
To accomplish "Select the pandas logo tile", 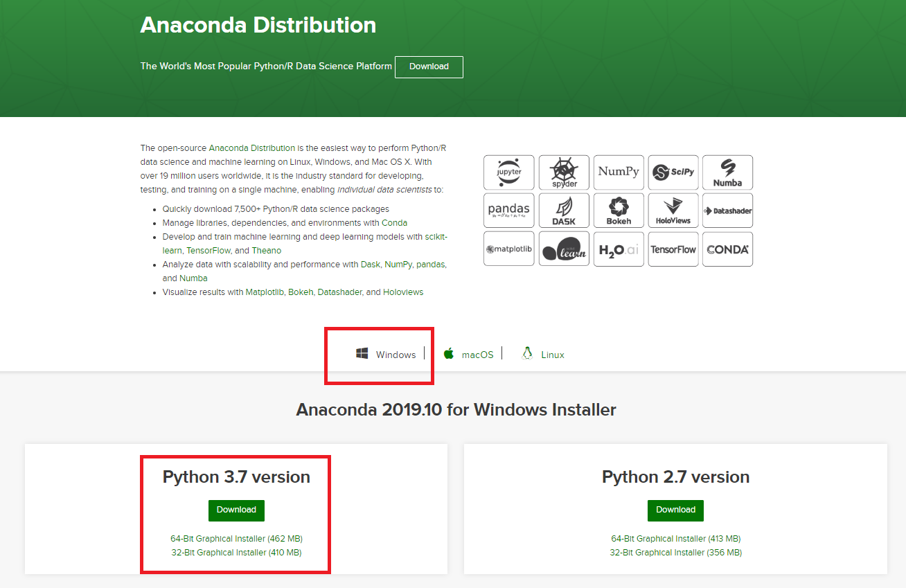I will point(509,211).
